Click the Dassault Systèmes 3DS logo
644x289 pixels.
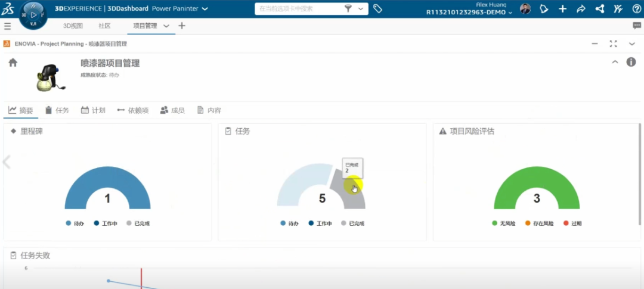(8, 8)
